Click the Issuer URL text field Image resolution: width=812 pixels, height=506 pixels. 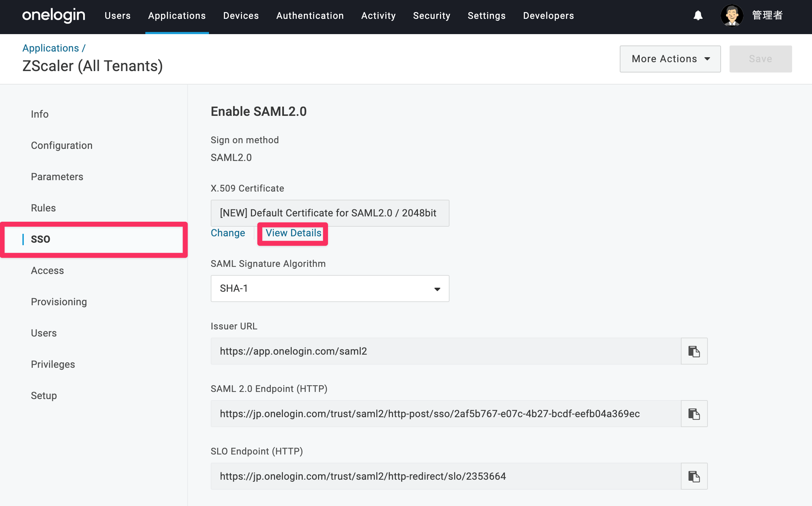446,351
